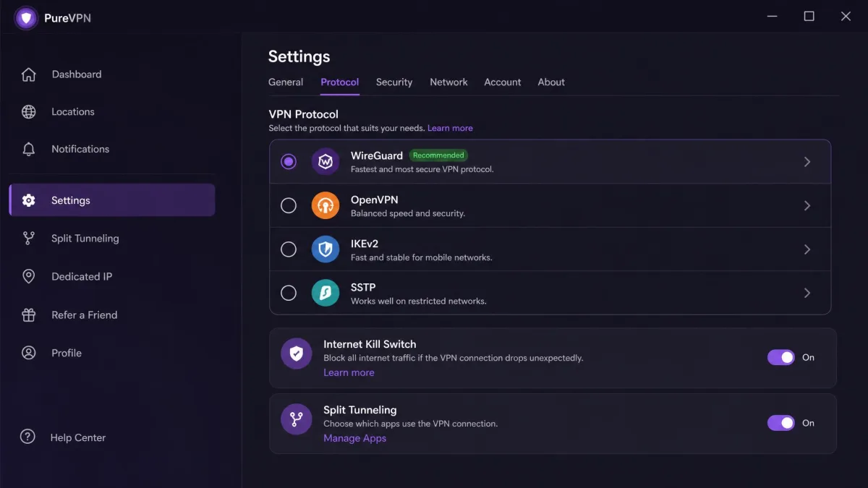Viewport: 868px width, 488px height.
Task: Click the Refer a Friend gift icon
Action: click(28, 315)
